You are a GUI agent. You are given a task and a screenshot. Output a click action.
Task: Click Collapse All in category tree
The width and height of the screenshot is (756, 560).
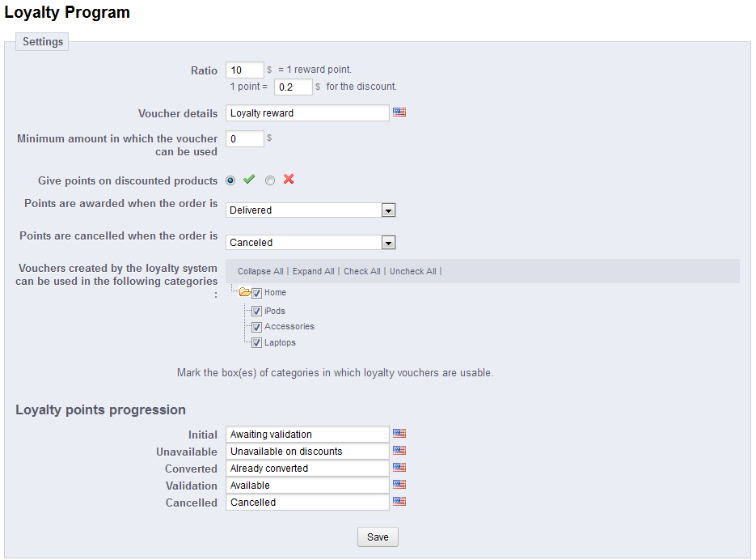pos(260,272)
